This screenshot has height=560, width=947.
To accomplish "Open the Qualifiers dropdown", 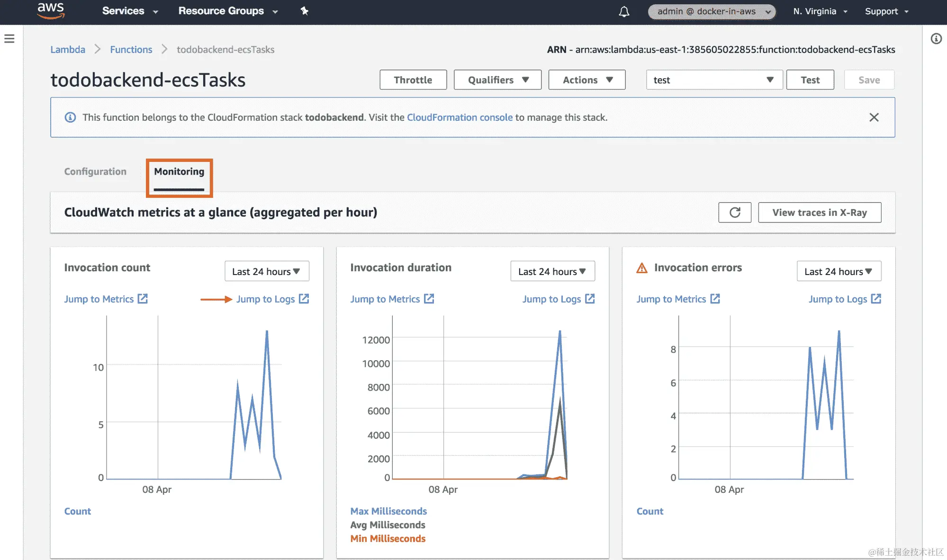I will 497,80.
